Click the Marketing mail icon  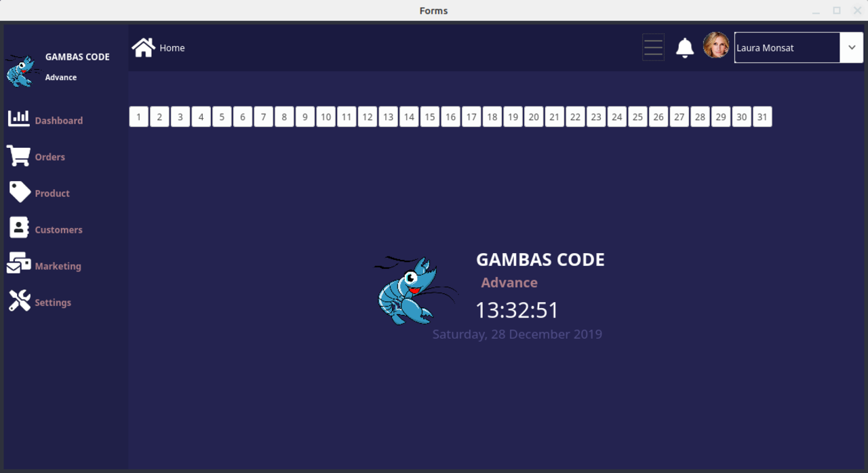[x=19, y=264]
